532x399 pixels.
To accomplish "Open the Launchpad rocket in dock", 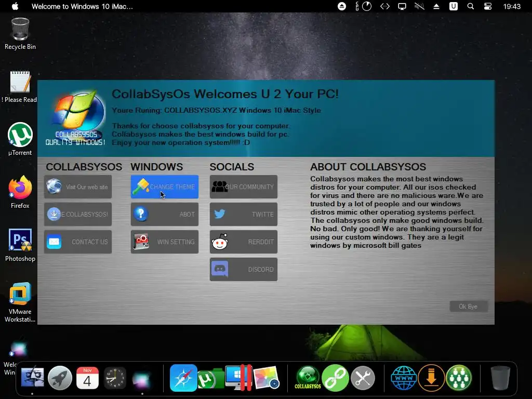I will (60, 377).
